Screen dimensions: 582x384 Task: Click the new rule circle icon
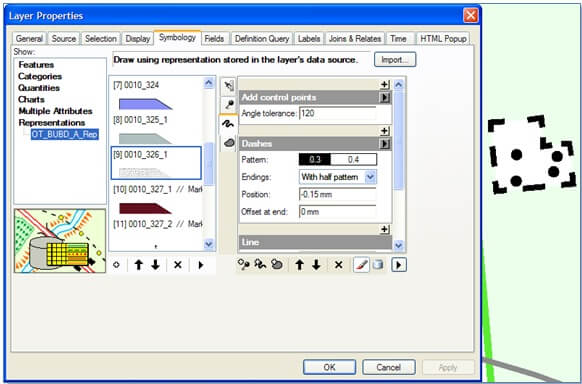[116, 265]
